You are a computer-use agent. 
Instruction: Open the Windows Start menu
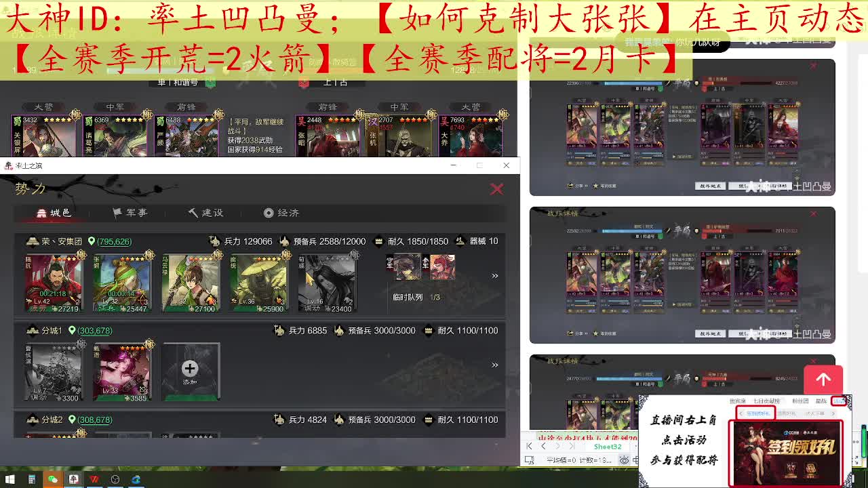[x=10, y=479]
